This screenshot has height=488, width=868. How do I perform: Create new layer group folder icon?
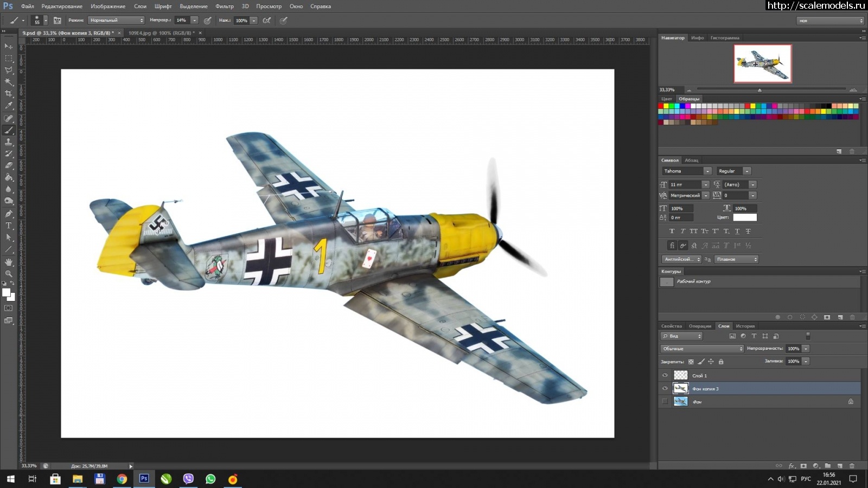828,466
